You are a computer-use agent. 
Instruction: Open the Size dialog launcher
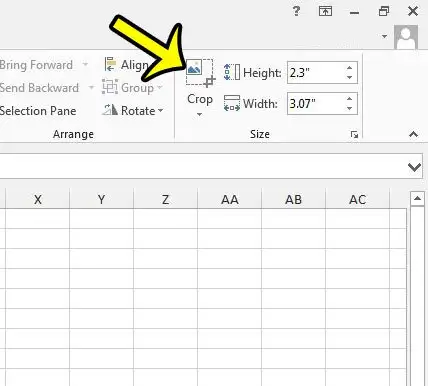pyautogui.click(x=354, y=134)
